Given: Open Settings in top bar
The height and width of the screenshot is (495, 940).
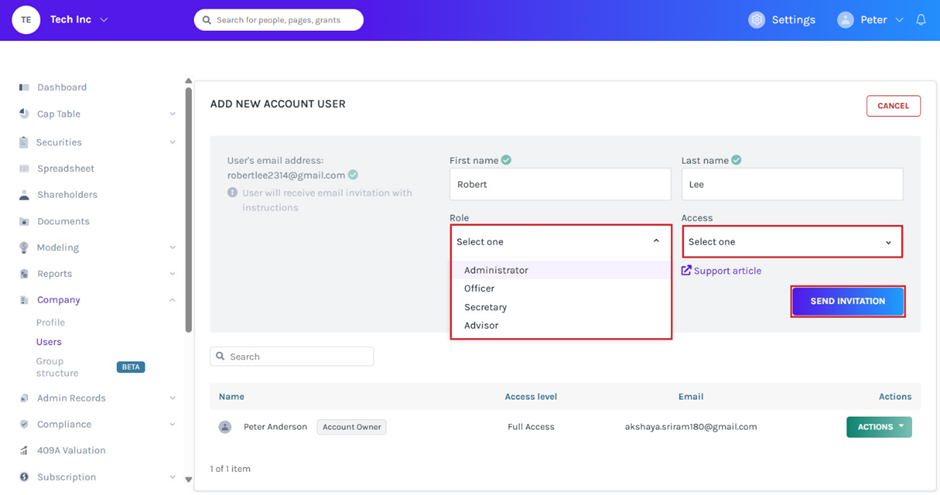Looking at the screenshot, I should coord(793,20).
